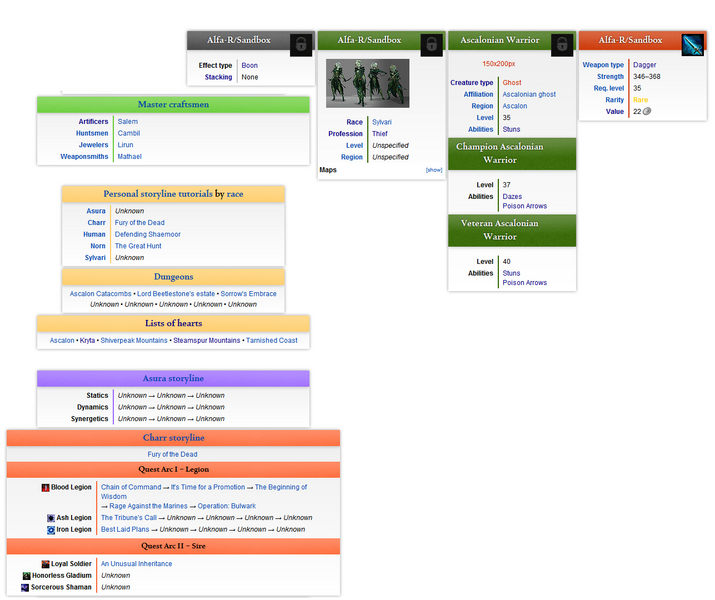This screenshot has height=600, width=715.
Task: Open the Cambil huntsmen link
Action: coord(129,134)
